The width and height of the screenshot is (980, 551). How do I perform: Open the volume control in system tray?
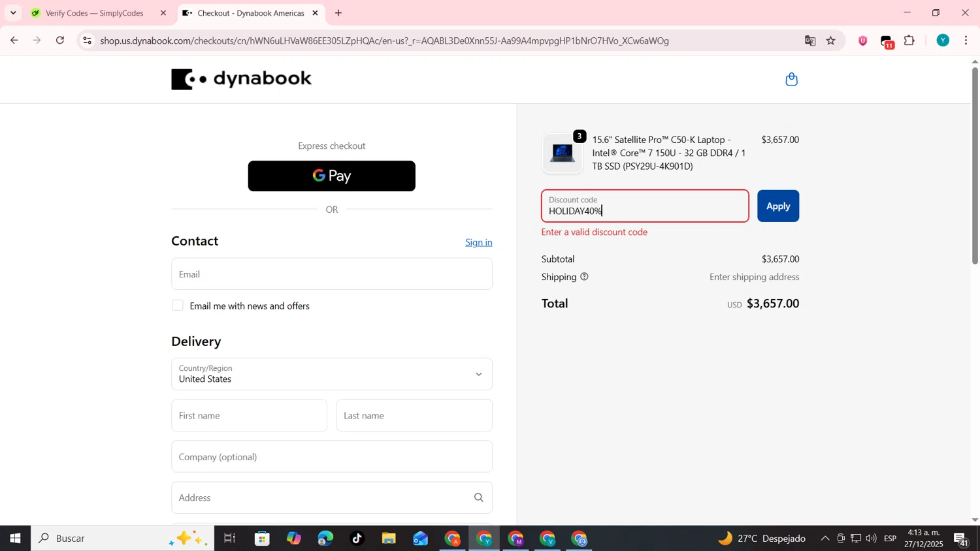[x=871, y=539]
